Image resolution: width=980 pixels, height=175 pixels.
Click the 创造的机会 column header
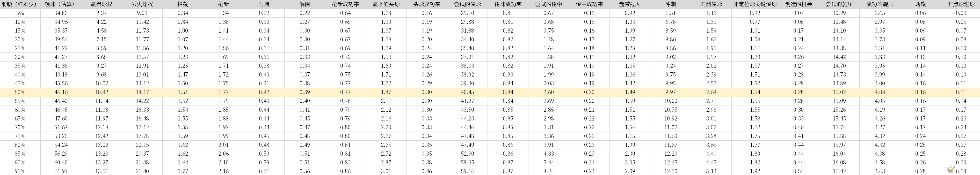tap(798, 4)
